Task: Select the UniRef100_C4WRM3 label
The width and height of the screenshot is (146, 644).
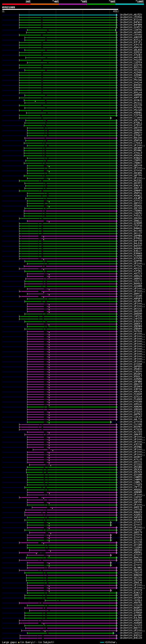Action: [x=131, y=477]
